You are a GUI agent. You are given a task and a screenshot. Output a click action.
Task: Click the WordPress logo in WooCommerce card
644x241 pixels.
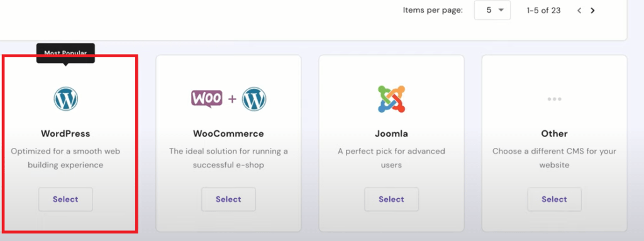pos(254,99)
